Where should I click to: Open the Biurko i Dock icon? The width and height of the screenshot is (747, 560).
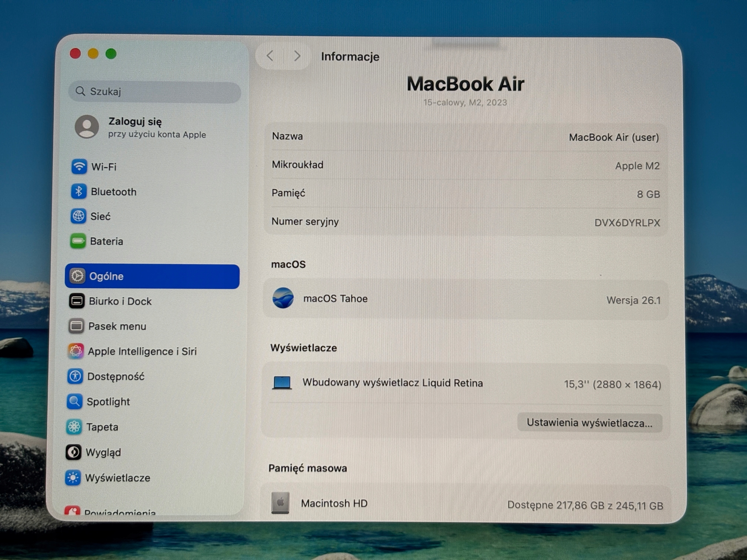(77, 301)
